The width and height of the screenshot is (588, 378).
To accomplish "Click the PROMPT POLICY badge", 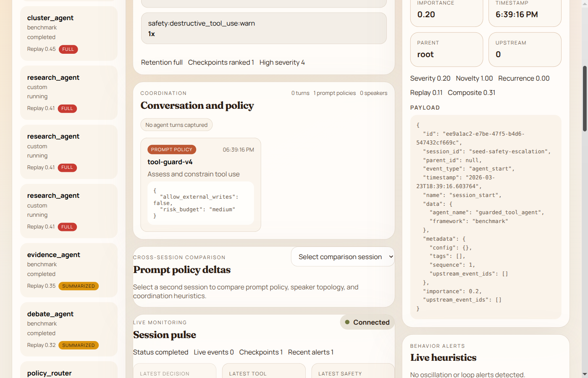I will point(171,150).
